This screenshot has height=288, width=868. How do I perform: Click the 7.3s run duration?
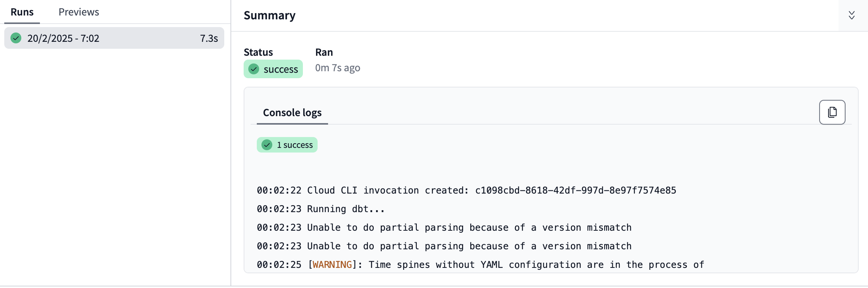pos(209,38)
